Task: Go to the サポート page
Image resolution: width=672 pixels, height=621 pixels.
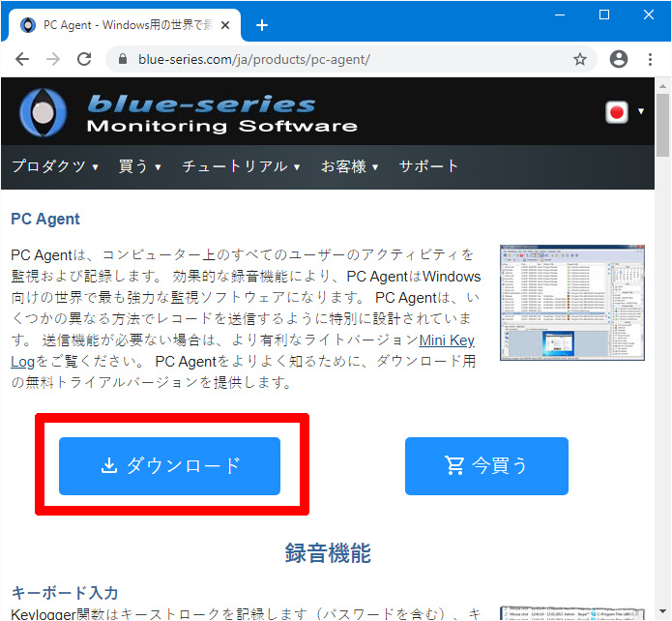Action: click(x=428, y=166)
